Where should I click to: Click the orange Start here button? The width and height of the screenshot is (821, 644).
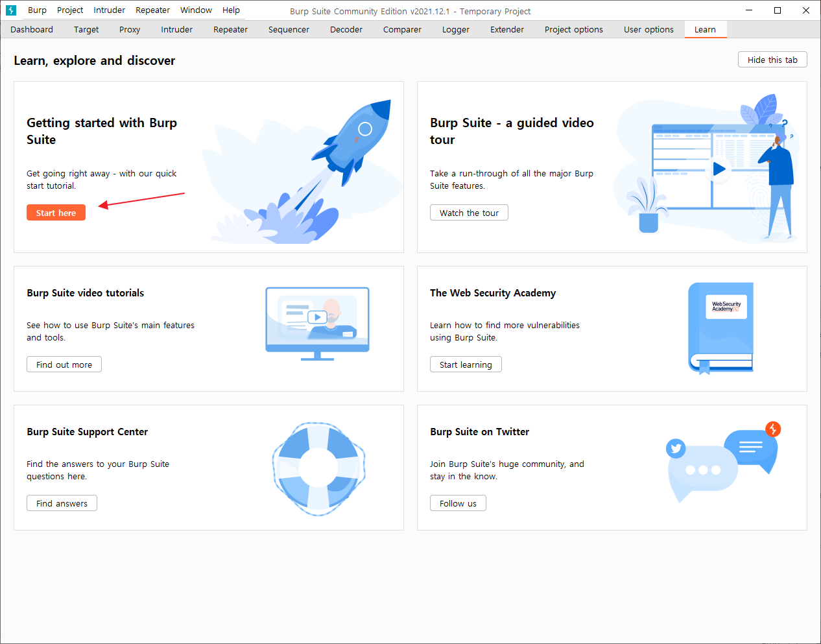coord(56,213)
